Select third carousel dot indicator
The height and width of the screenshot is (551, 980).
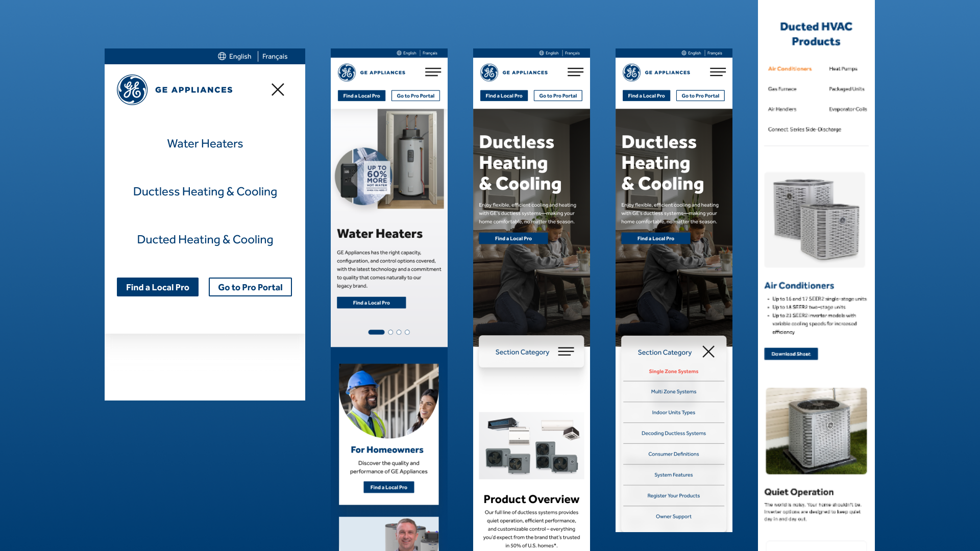click(x=399, y=332)
